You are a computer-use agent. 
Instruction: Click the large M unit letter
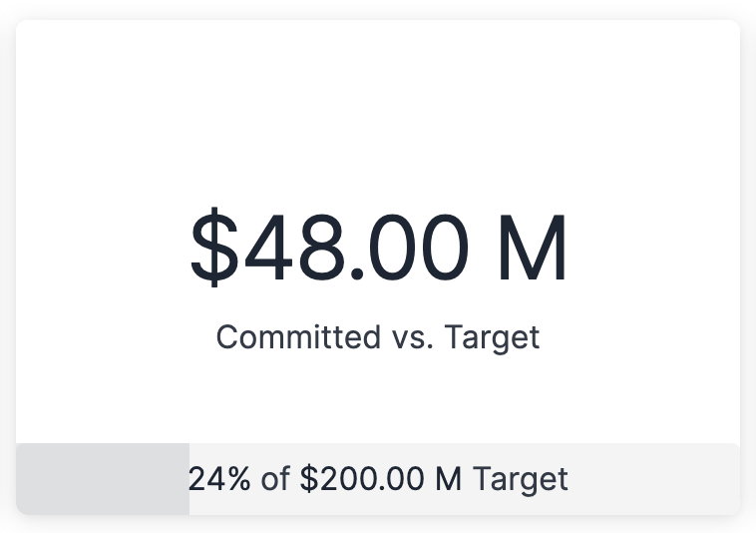(532, 248)
